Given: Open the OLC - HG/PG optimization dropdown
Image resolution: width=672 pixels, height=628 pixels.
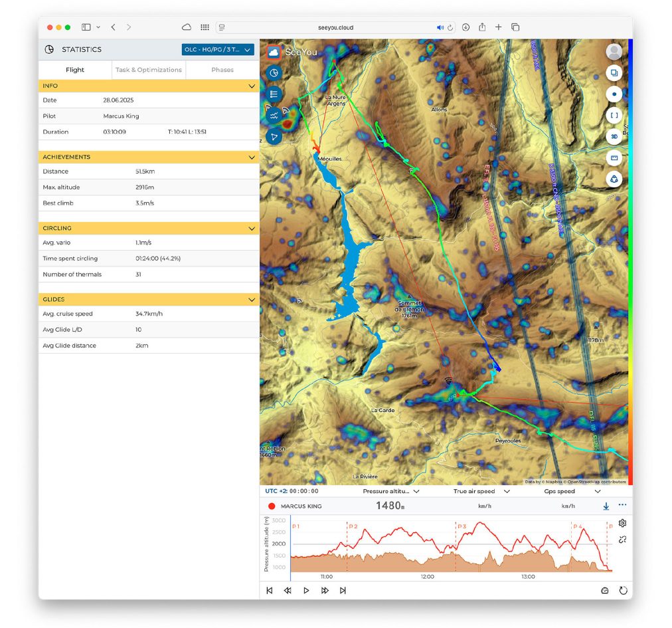Looking at the screenshot, I should tap(218, 50).
